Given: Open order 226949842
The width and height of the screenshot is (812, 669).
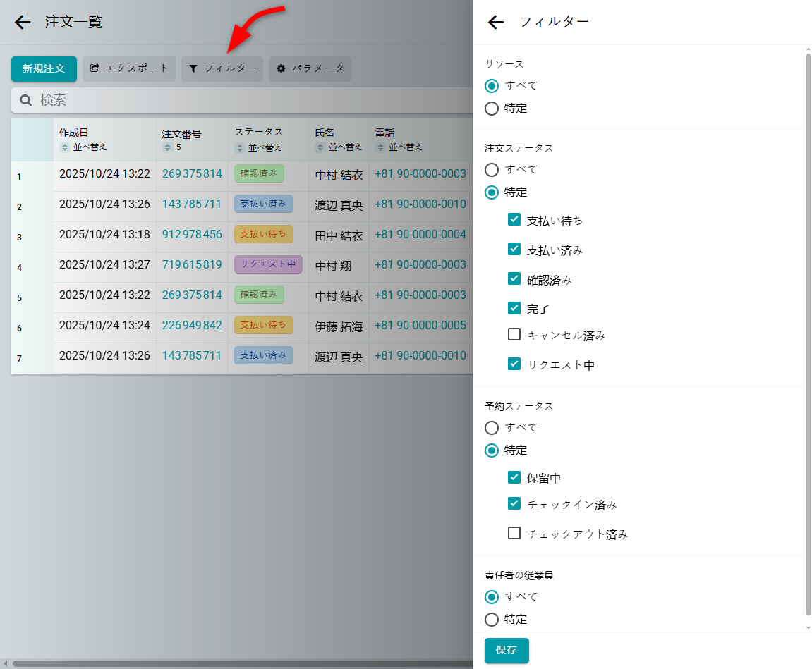Looking at the screenshot, I should [x=192, y=326].
